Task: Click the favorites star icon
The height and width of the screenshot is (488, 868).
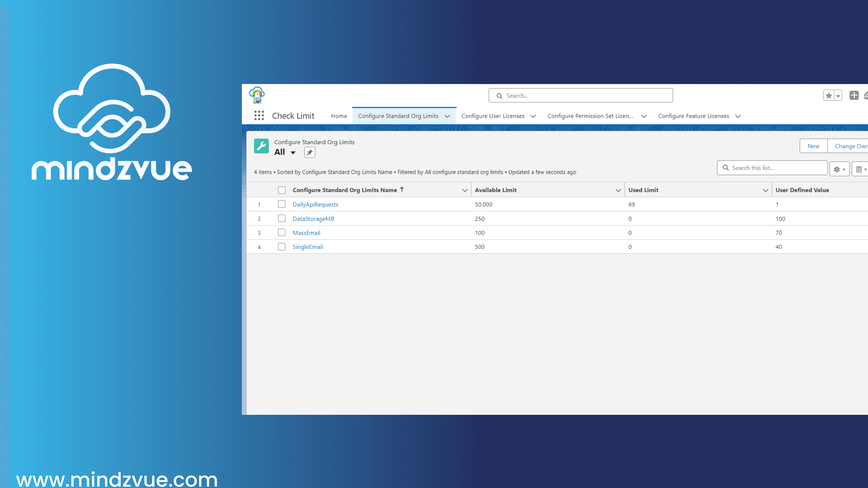Action: (x=829, y=96)
